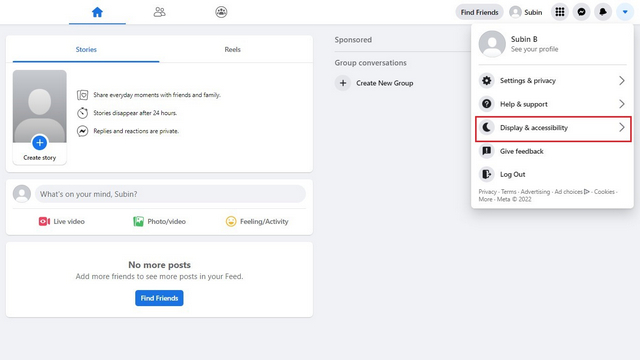Open the Ad choices footer link
Screen dimensions: 640x360
(x=572, y=192)
